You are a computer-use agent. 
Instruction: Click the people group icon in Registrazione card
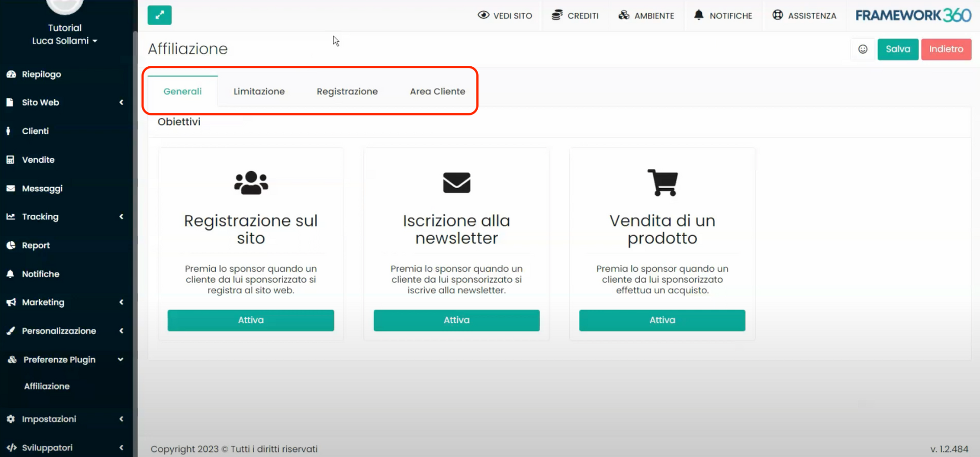point(251,183)
